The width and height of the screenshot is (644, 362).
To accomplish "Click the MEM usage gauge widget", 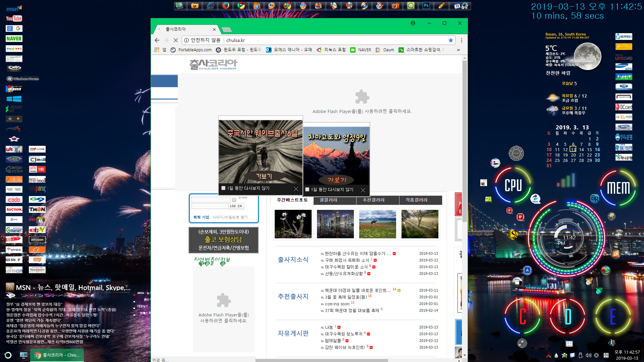I will pos(618,188).
